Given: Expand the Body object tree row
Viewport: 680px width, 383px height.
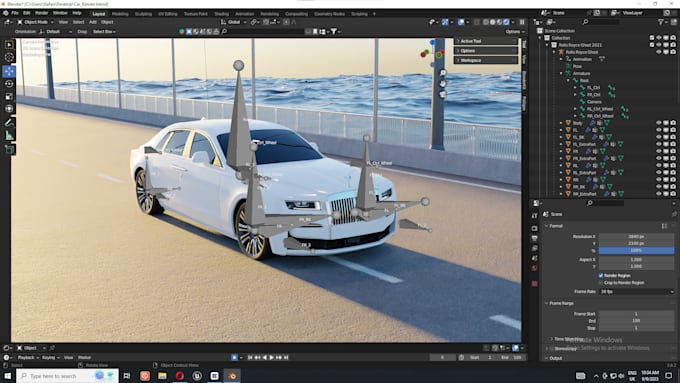Looking at the screenshot, I should (x=561, y=123).
